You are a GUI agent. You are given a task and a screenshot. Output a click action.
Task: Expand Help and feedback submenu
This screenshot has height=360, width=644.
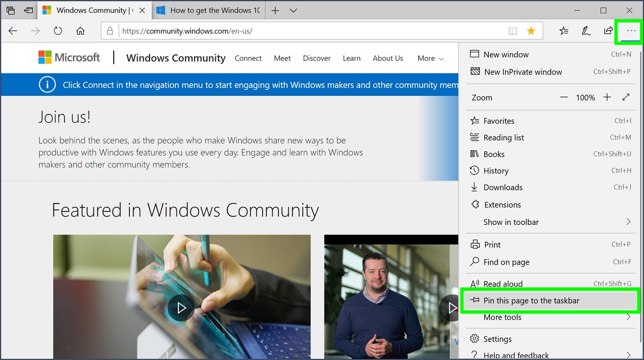(551, 355)
